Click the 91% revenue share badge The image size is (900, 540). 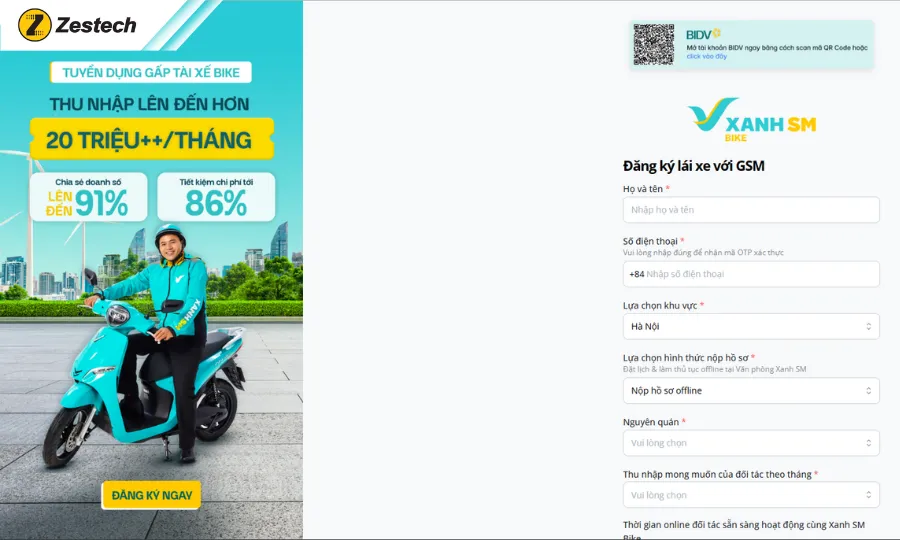pyautogui.click(x=88, y=197)
